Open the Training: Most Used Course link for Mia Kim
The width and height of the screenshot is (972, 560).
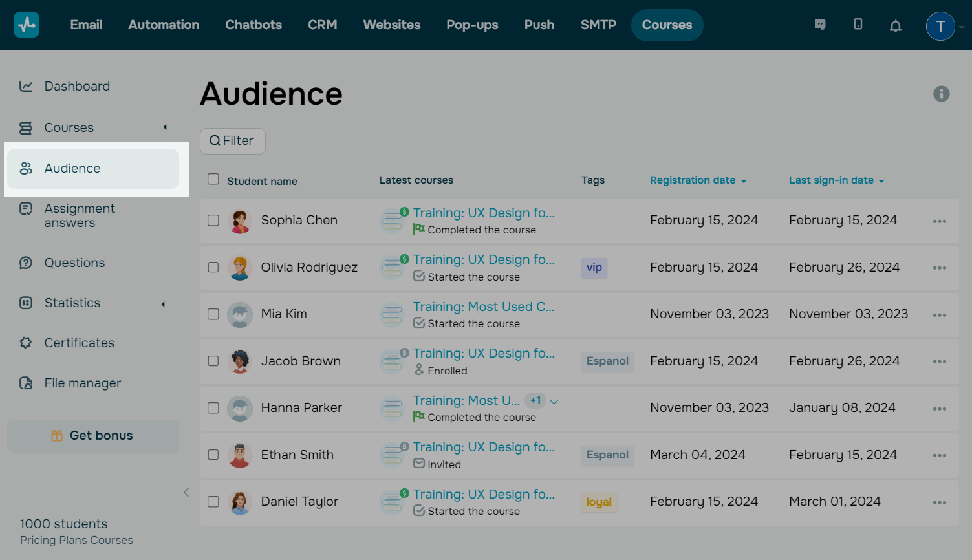(484, 307)
